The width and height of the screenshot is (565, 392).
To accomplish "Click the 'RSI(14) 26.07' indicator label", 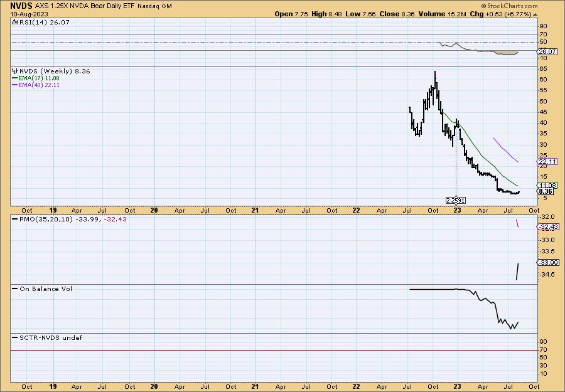I will click(x=45, y=23).
